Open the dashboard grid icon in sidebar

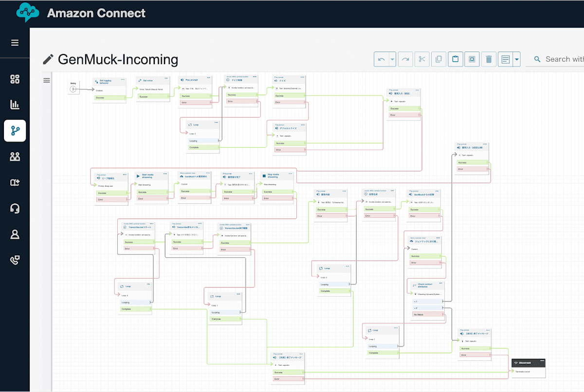15,79
